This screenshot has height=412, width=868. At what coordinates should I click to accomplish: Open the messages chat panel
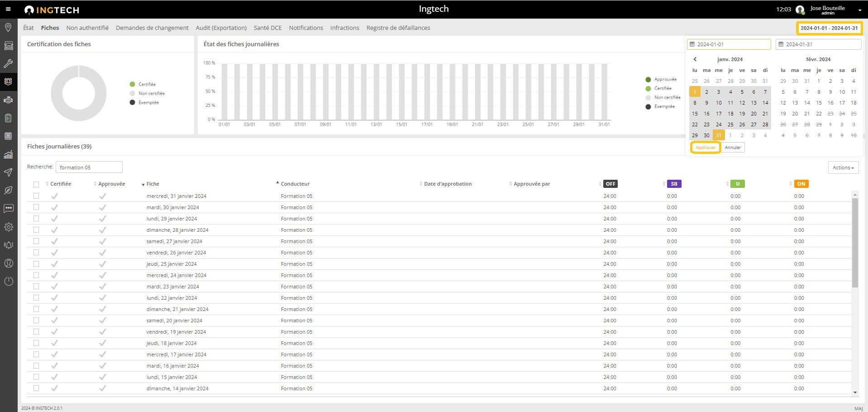pos(8,208)
